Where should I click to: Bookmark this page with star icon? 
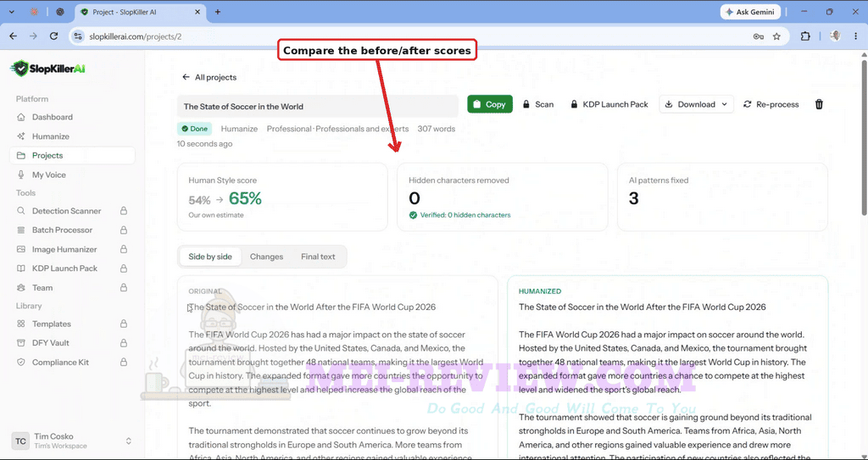click(x=776, y=36)
